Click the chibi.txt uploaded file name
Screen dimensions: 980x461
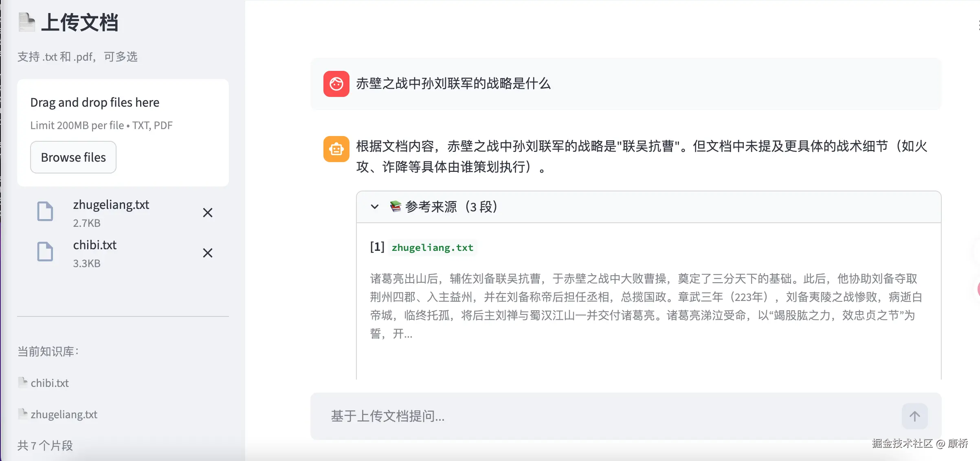tap(94, 245)
